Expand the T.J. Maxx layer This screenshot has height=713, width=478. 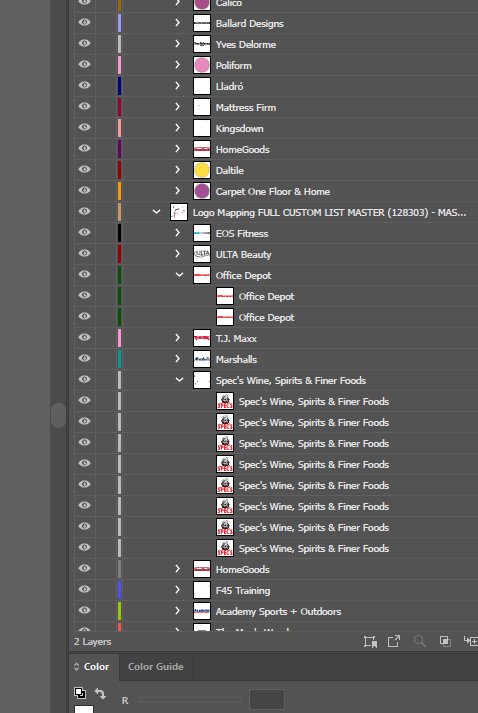(x=178, y=338)
